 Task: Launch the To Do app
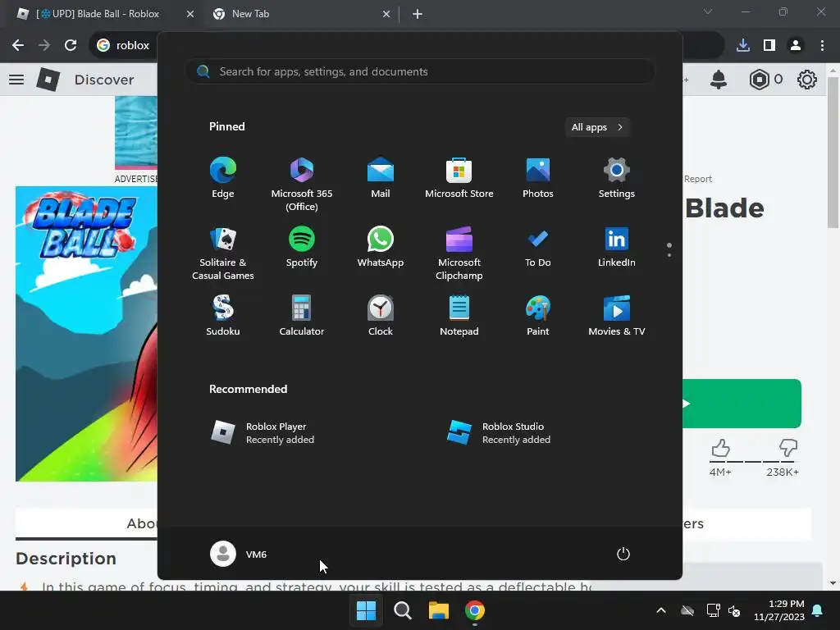538,247
